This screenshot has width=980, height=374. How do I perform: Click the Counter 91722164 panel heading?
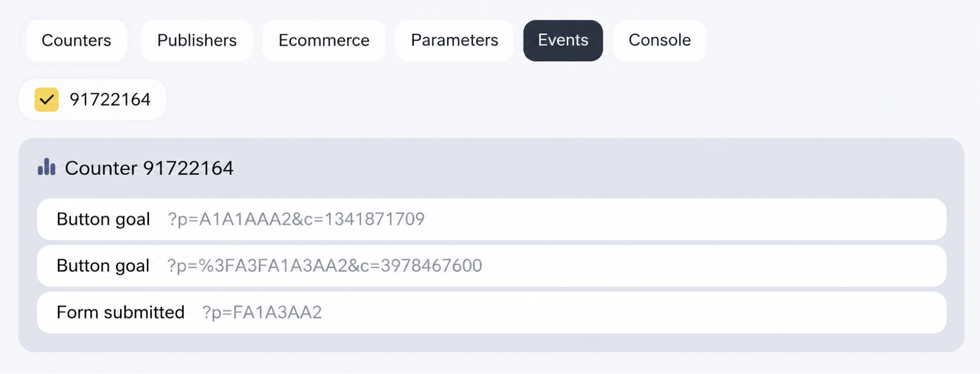tap(149, 168)
